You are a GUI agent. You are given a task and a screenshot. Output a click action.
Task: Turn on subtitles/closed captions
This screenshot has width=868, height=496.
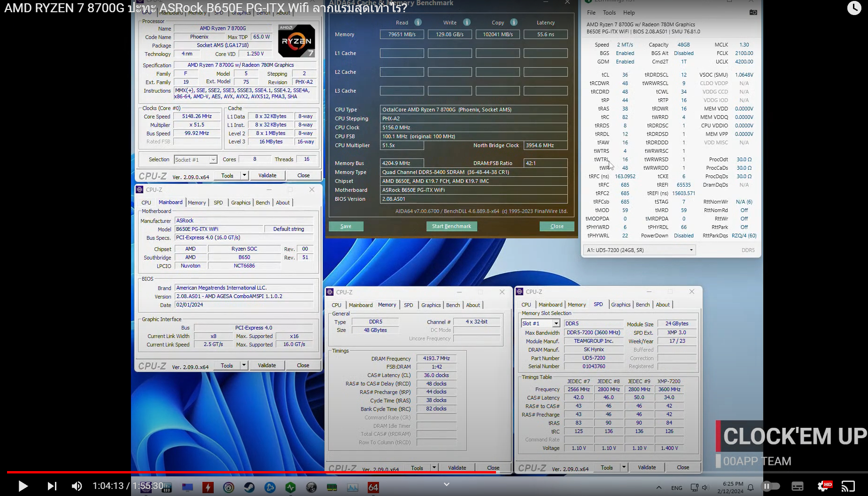[x=798, y=486]
